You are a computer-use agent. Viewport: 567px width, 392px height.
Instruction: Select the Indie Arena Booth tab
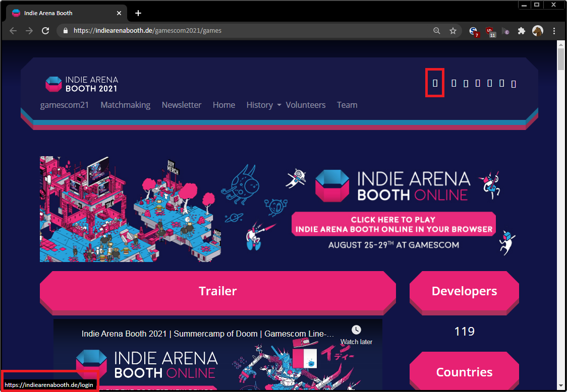[x=67, y=13]
